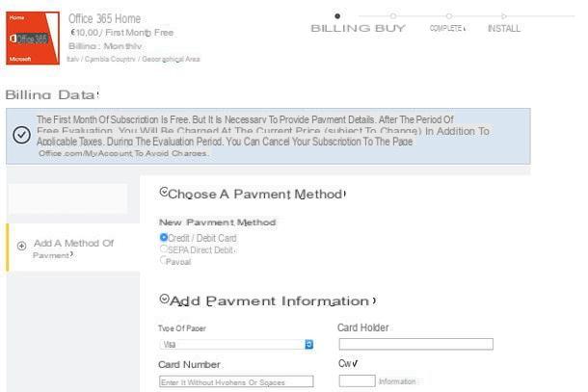Click the Billing Buy step indicator
The height and width of the screenshot is (392, 588).
[x=358, y=28]
